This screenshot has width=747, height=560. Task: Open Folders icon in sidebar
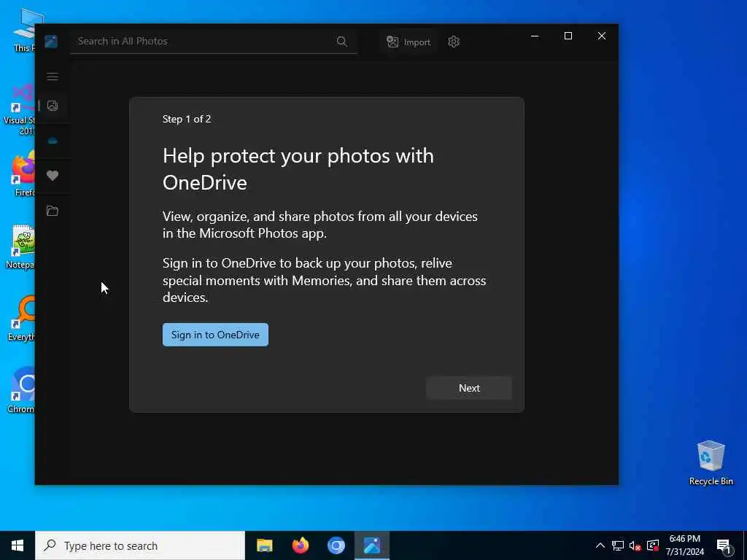53,211
